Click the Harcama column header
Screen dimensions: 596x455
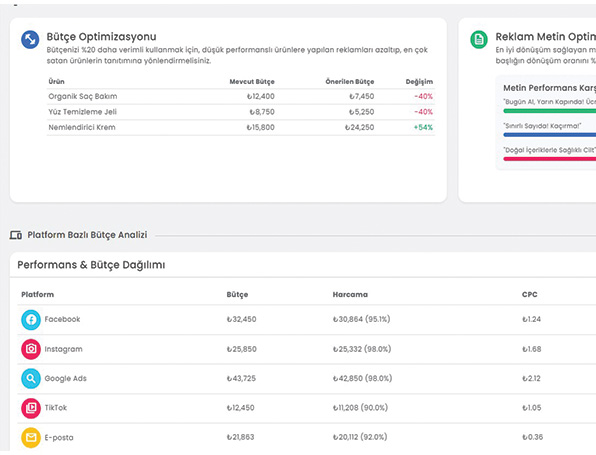pos(350,295)
